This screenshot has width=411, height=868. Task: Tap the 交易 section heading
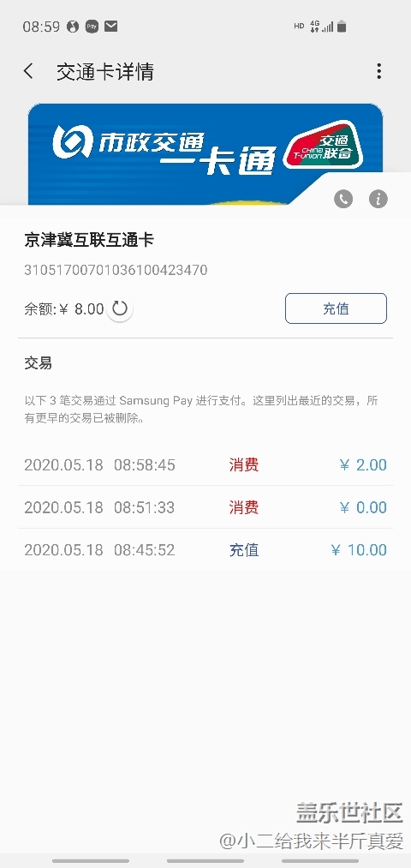(x=39, y=363)
